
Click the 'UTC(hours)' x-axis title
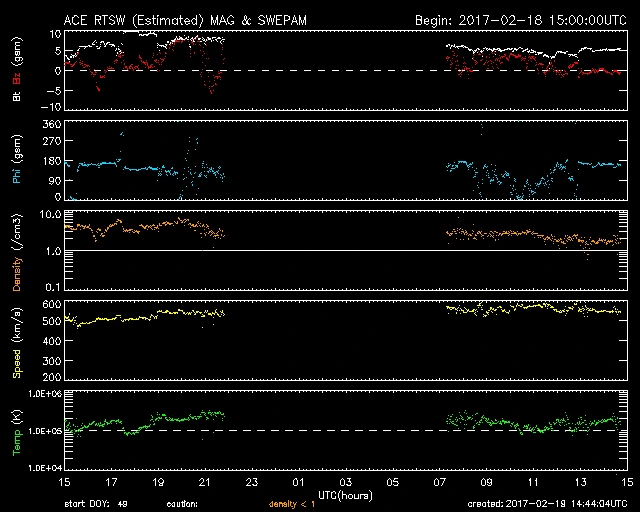pos(345,496)
